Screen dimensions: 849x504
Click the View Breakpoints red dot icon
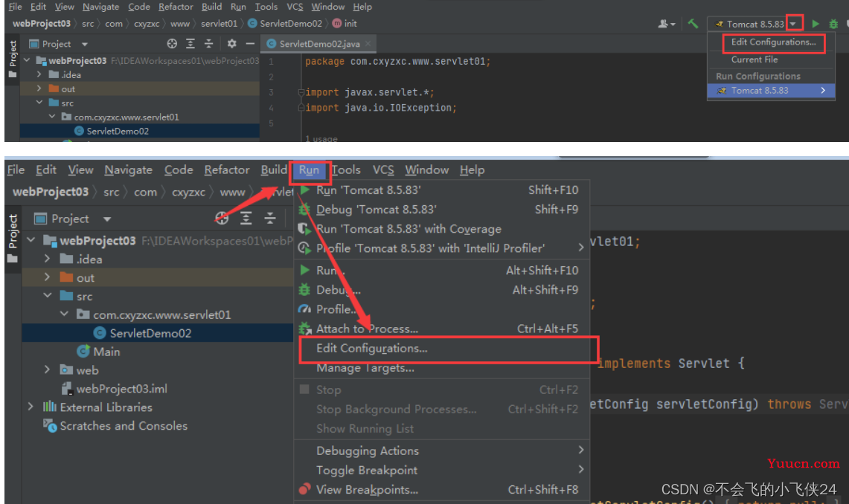305,489
